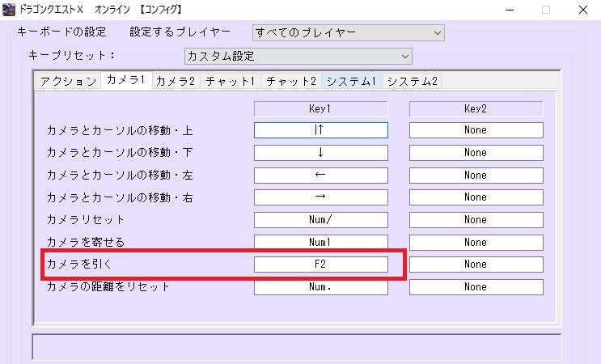This screenshot has height=364, width=601.
Task: Open the キープリセット dropdown
Action: 298,57
